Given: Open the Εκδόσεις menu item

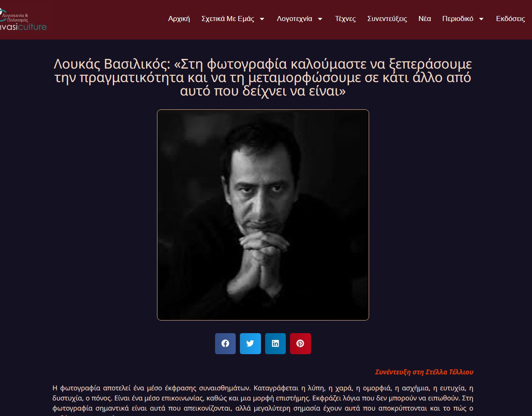Looking at the screenshot, I should point(511,19).
